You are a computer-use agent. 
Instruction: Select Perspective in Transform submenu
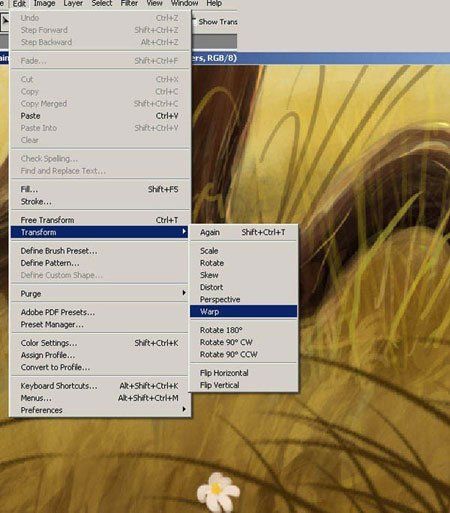coord(243,299)
